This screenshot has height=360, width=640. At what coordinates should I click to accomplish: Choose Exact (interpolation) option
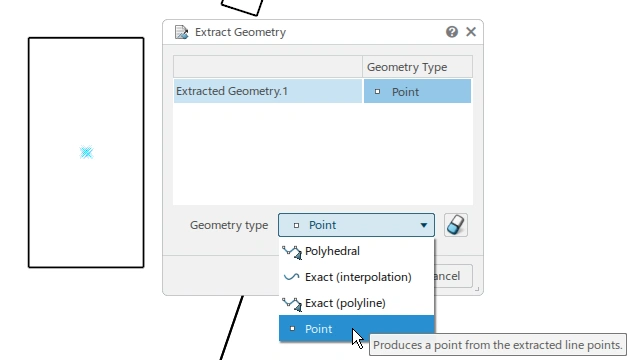[356, 277]
